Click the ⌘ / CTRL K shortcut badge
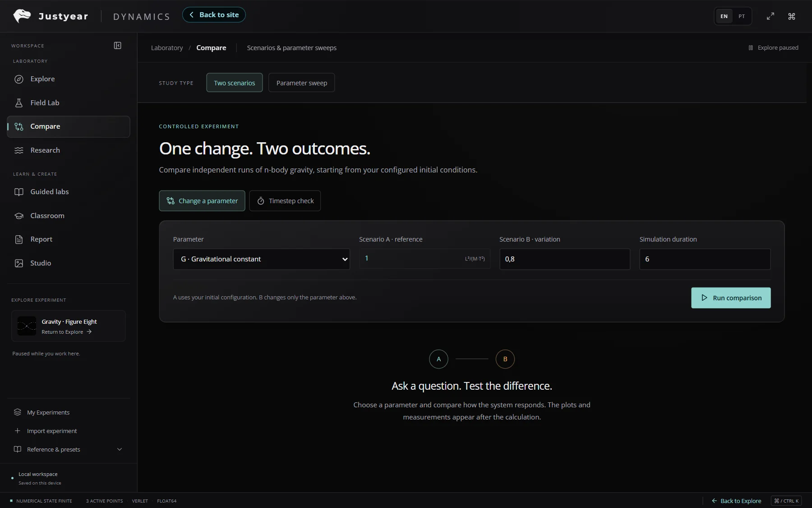The width and height of the screenshot is (812, 508). (x=786, y=501)
